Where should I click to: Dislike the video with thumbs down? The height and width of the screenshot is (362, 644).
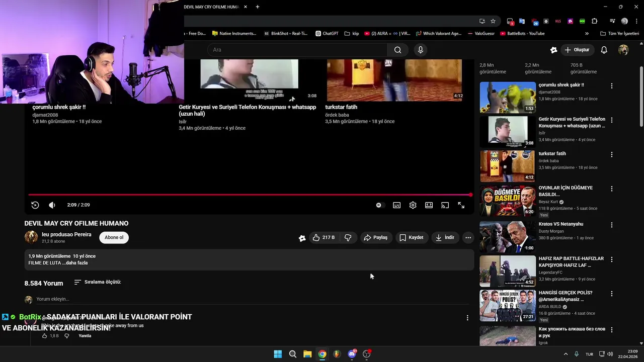pyautogui.click(x=348, y=237)
